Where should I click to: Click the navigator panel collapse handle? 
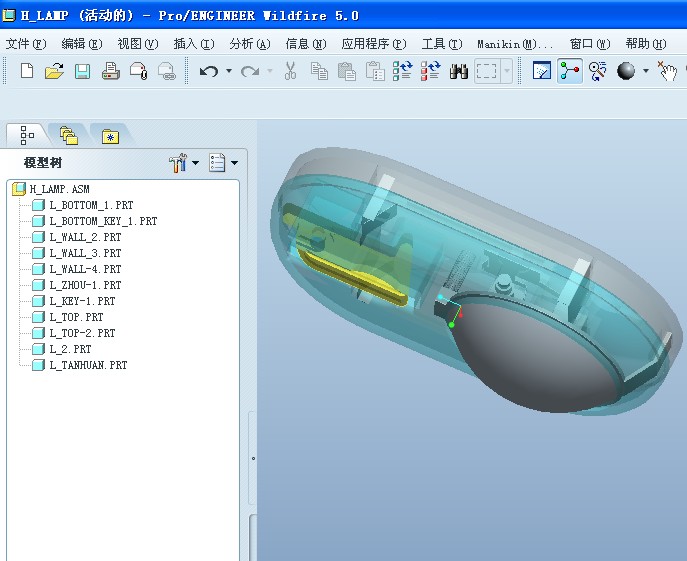[x=253, y=458]
